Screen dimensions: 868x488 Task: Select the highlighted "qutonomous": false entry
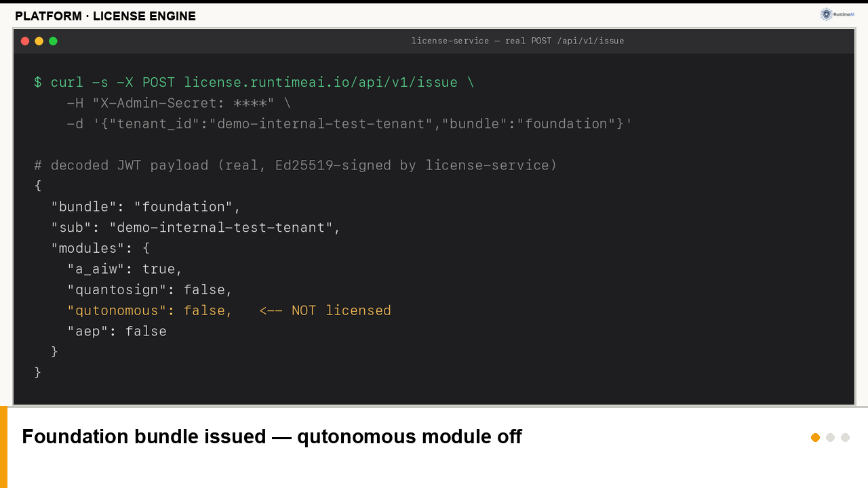click(150, 310)
